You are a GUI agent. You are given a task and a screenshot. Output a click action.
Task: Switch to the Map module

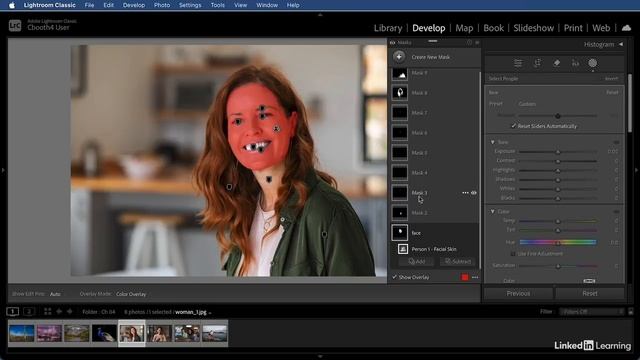click(x=464, y=28)
